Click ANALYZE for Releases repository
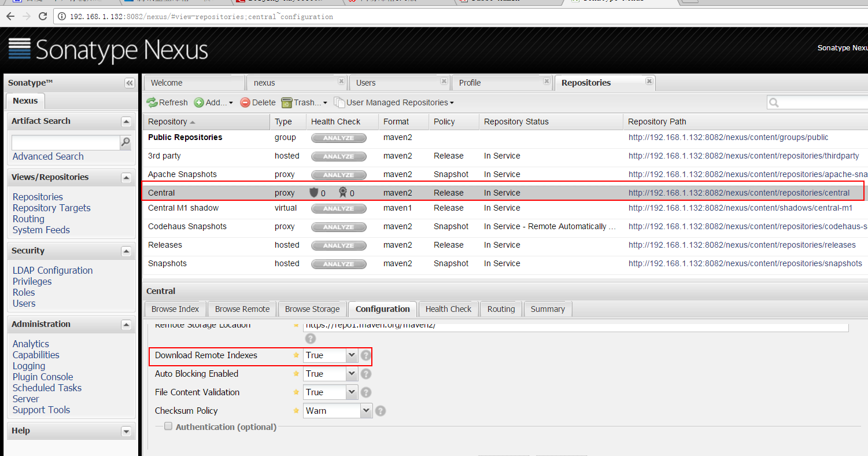 coord(339,245)
